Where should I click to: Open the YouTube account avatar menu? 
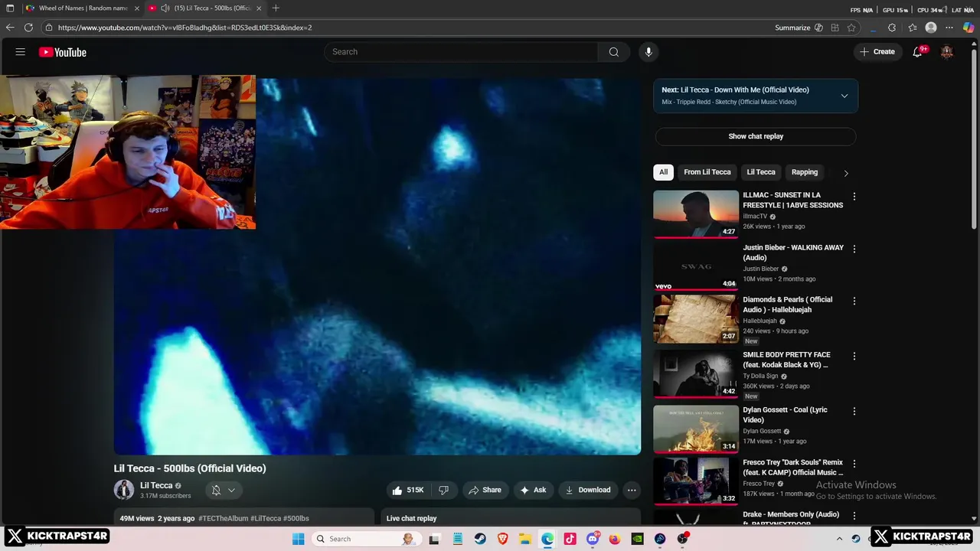click(x=947, y=52)
